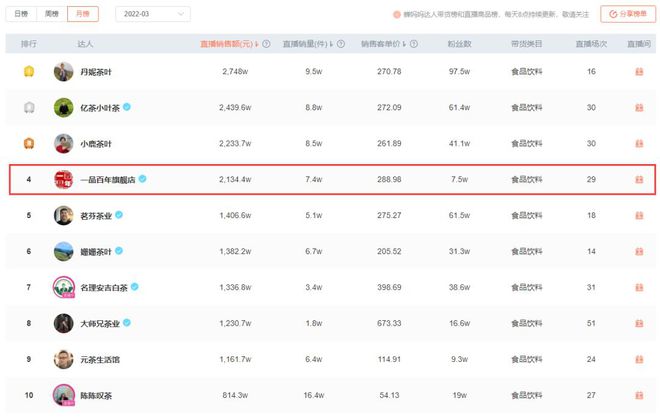Open the 2022-03 month dropdown

[x=153, y=14]
